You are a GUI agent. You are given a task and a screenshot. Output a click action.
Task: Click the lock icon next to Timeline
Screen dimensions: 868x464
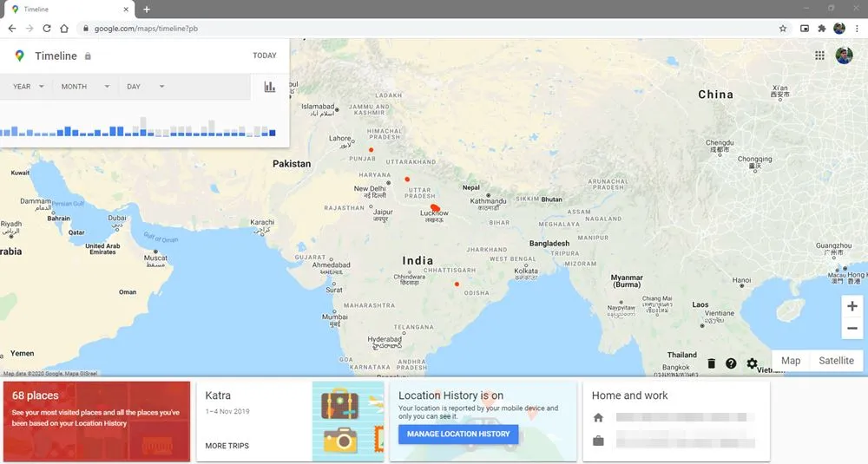click(88, 56)
